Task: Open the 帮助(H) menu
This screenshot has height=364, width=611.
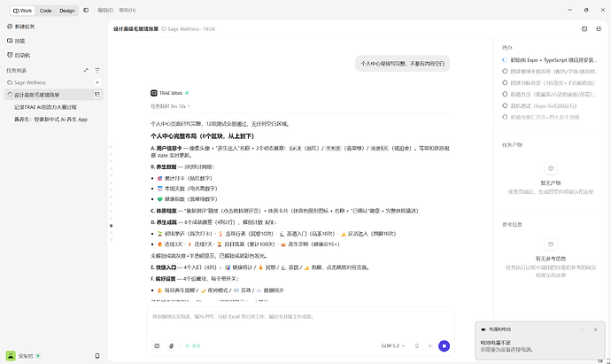Action: (128, 10)
